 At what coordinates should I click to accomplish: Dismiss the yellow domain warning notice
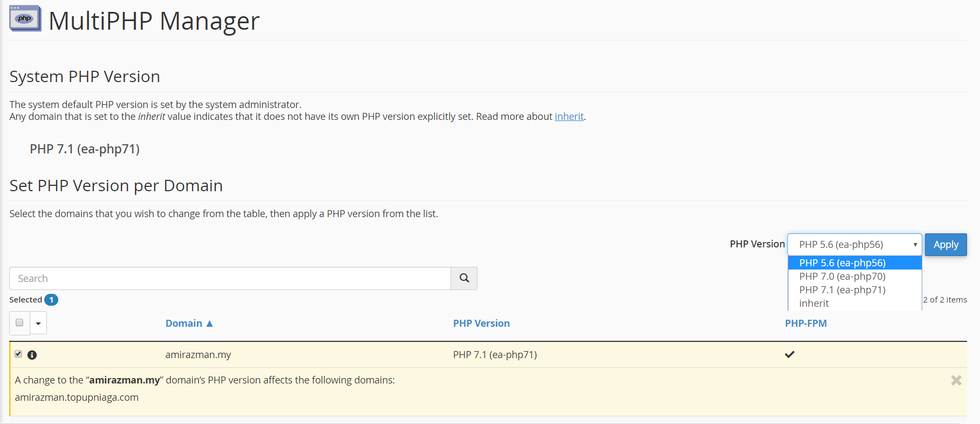pos(956,380)
